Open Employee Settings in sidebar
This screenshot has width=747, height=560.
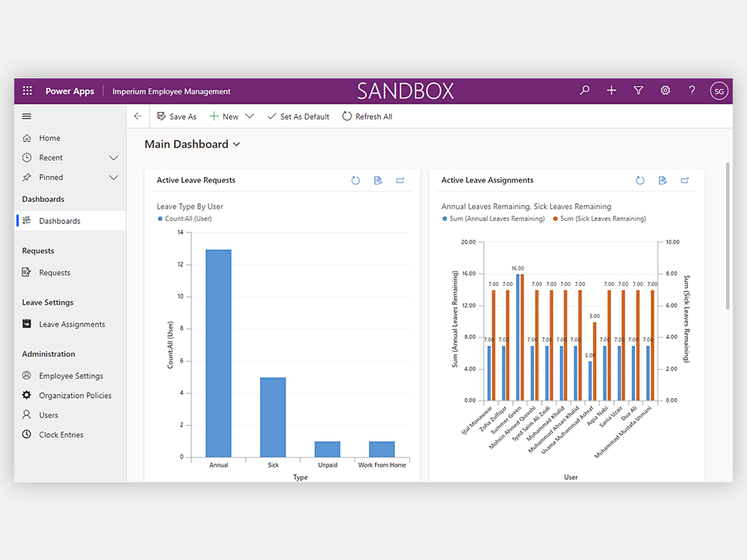[x=70, y=376]
